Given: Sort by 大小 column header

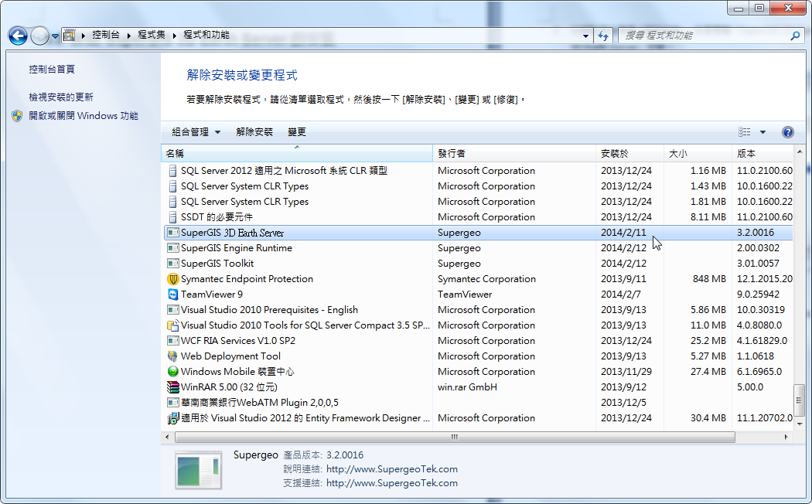Looking at the screenshot, I should click(698, 154).
